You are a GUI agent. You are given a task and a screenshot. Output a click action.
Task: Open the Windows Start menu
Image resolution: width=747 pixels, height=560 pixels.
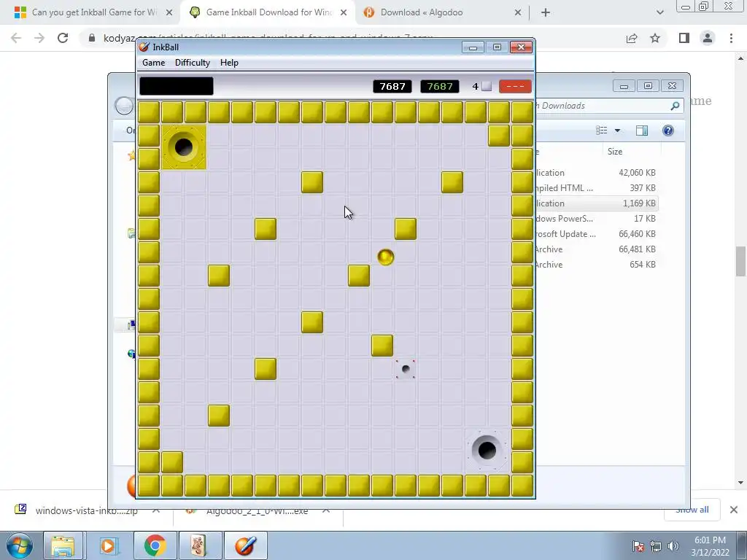click(19, 545)
